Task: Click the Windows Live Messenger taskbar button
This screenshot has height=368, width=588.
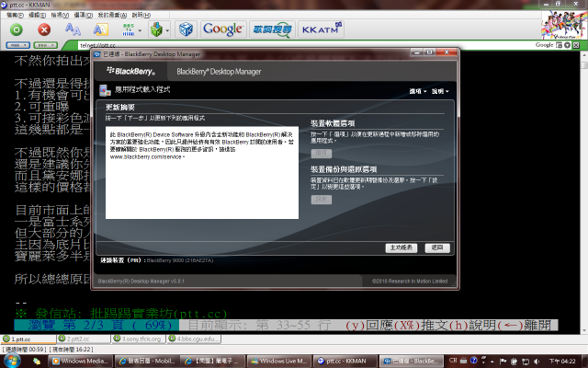Action: coord(278,361)
